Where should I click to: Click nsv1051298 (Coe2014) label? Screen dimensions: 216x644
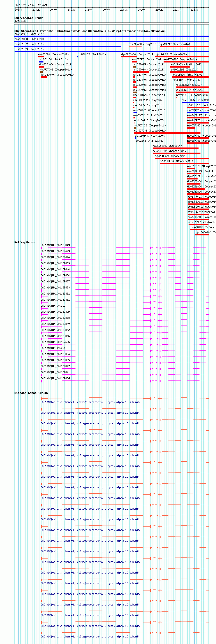point(184,70)
